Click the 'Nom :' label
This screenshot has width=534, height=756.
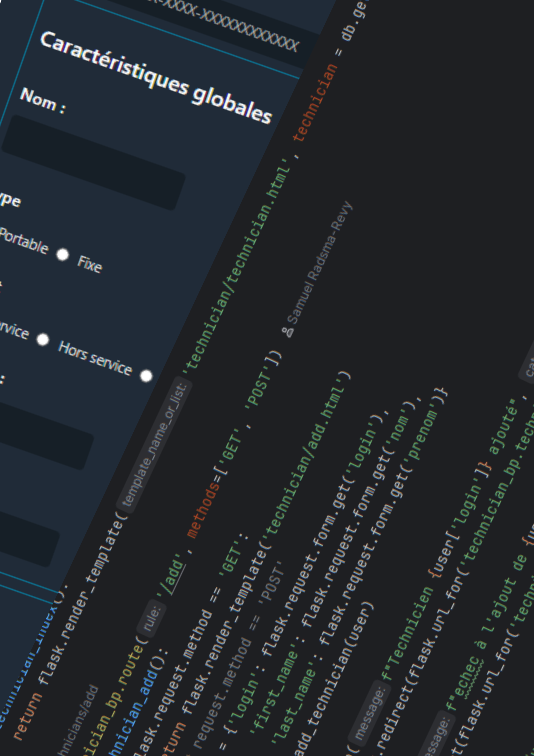(43, 100)
